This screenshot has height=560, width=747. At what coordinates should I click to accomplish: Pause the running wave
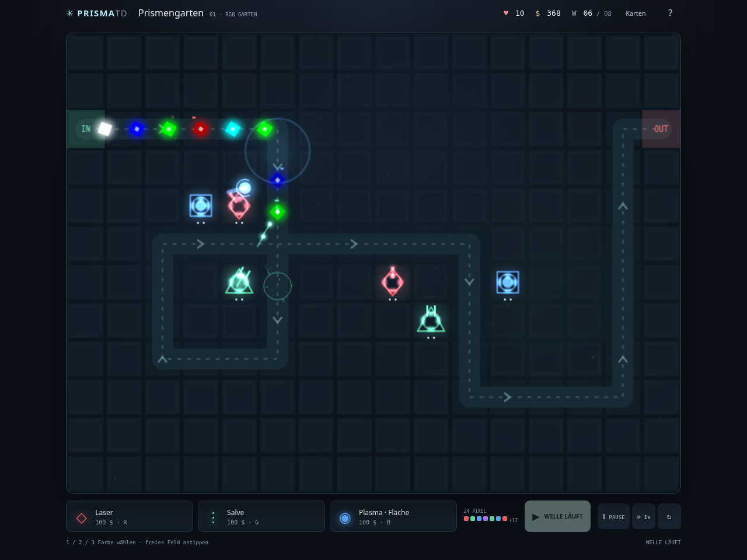613,517
